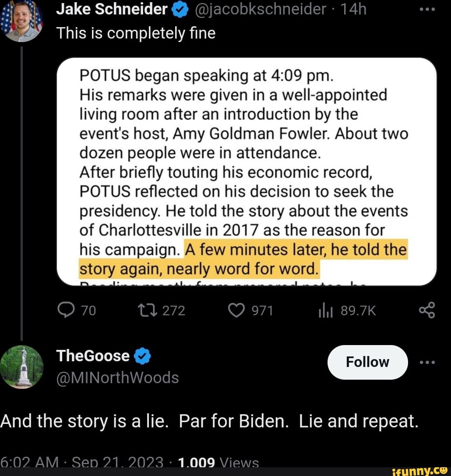Image resolution: width=451 pixels, height=476 pixels.
Task: Open more options on Jake Schneider's tweet
Action: pyautogui.click(x=427, y=9)
